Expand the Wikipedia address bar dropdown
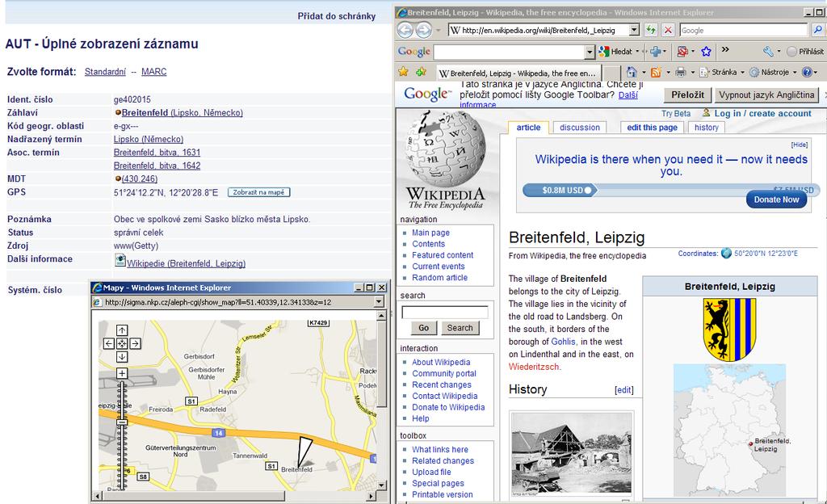The width and height of the screenshot is (827, 504). (x=635, y=30)
